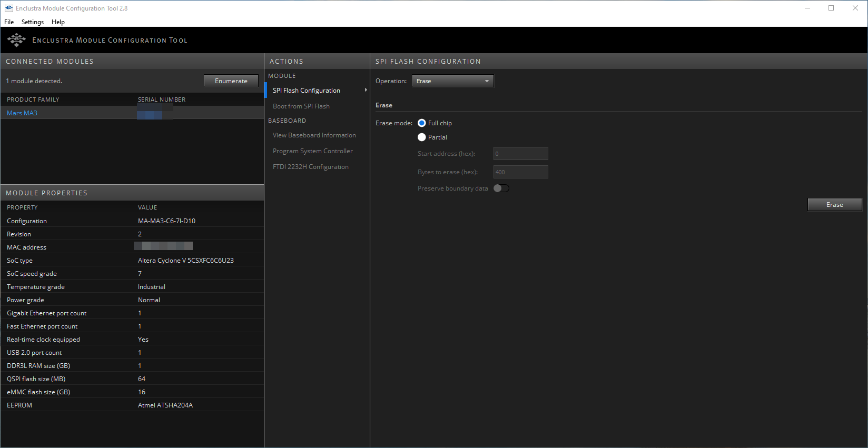Select the Partial erase mode
This screenshot has width=868, height=448.
click(421, 137)
